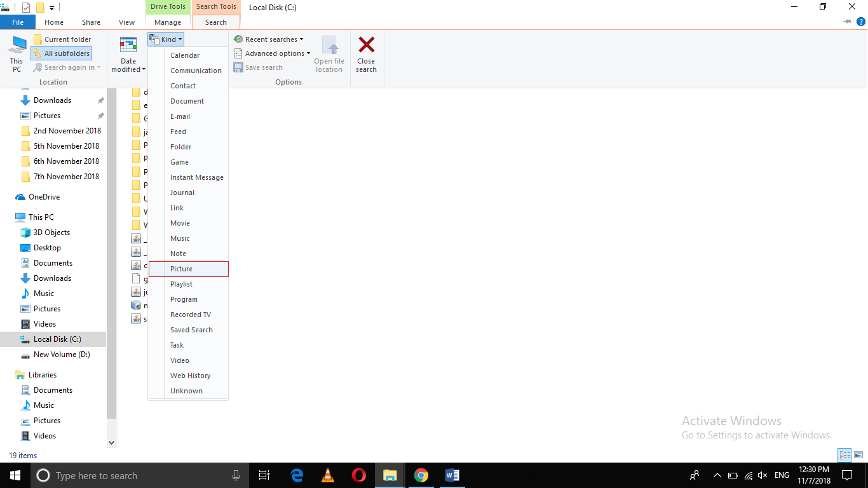The height and width of the screenshot is (488, 868).
Task: Launch Opera from the taskbar
Action: pos(358,475)
